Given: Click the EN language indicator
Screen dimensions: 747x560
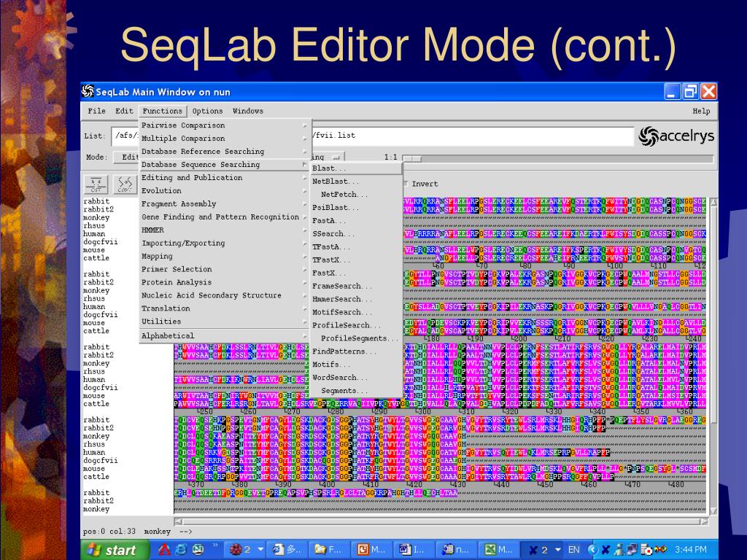Looking at the screenshot, I should pyautogui.click(x=573, y=550).
